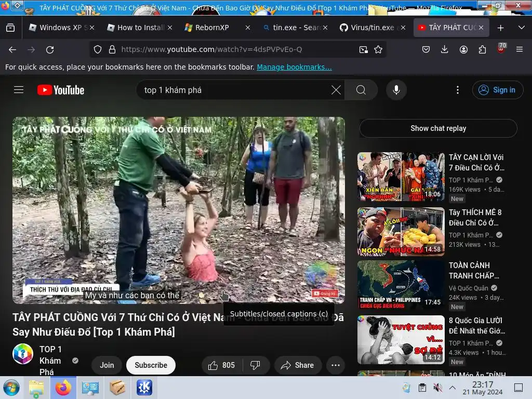Screen dimensions: 532x399
Task: Open the tracking protection shield icon
Action: click(x=98, y=49)
